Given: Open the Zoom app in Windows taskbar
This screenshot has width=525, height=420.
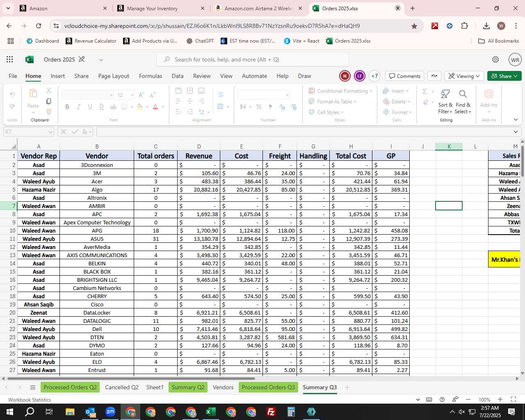Looking at the screenshot, I should click(x=110, y=412).
